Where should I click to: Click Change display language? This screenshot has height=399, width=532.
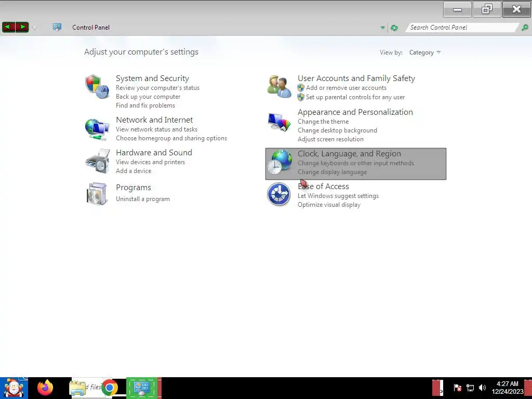pyautogui.click(x=332, y=172)
